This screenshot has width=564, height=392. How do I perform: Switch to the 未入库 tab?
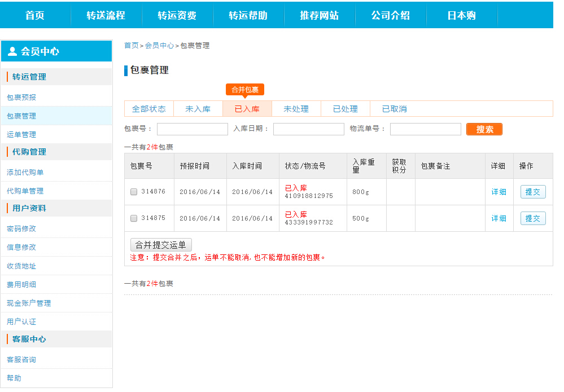point(198,109)
